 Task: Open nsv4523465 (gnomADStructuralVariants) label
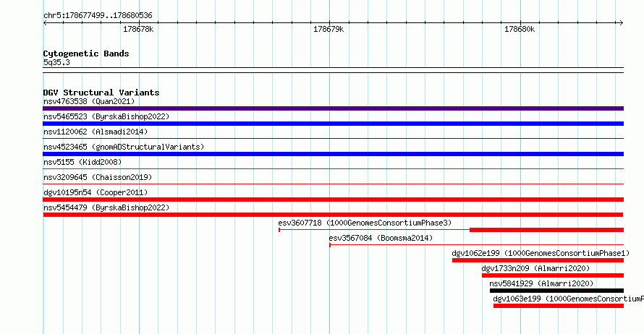coord(124,147)
